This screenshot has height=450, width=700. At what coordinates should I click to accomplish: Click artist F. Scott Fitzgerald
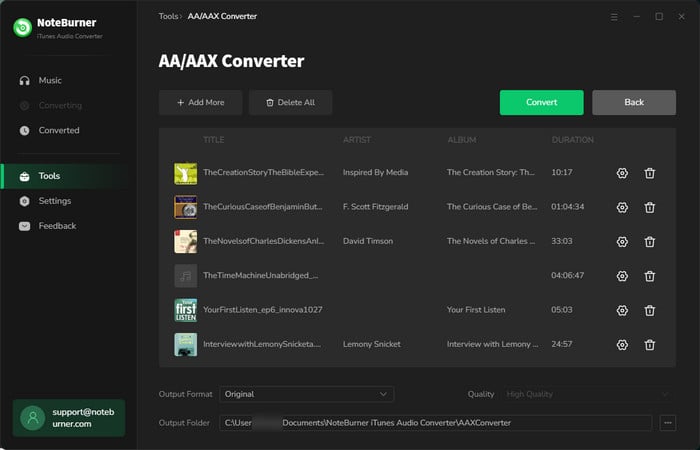375,207
